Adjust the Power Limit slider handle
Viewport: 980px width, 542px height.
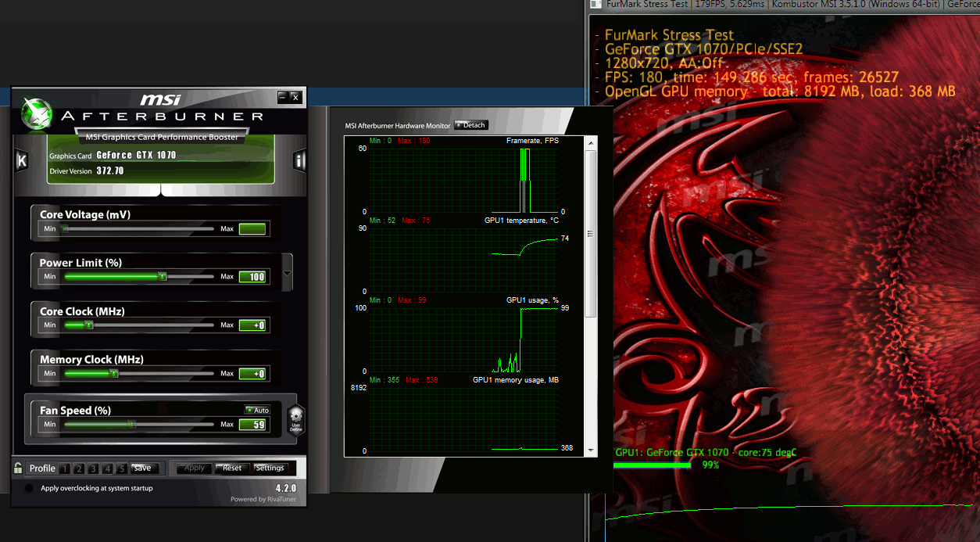(x=162, y=276)
